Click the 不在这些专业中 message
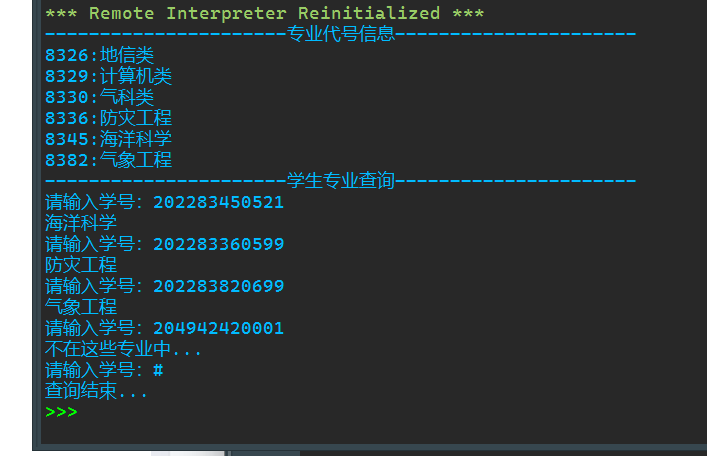The width and height of the screenshot is (707, 456). pos(123,349)
